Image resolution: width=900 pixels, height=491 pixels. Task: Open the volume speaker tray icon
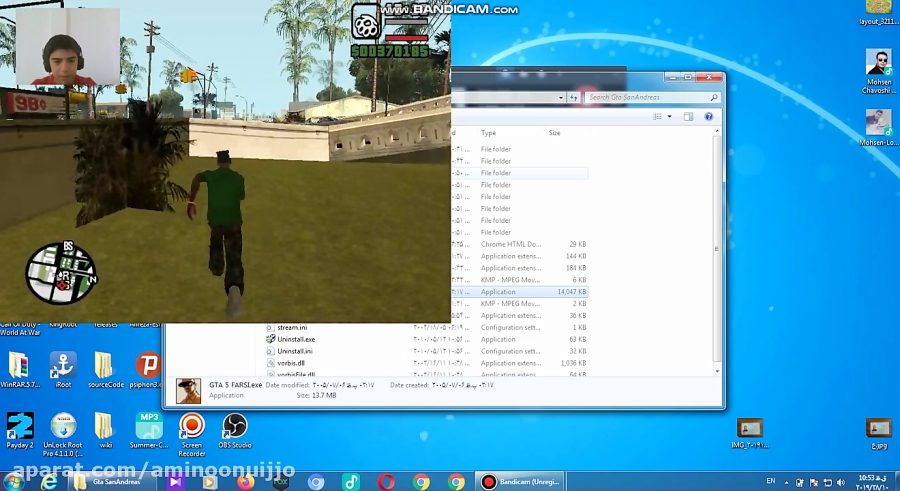coord(841,482)
